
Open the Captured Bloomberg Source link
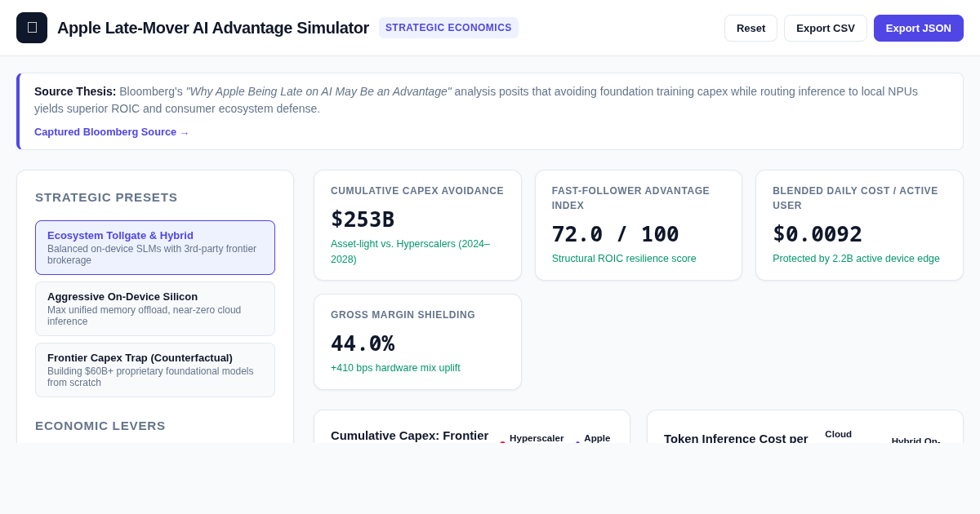(x=112, y=132)
